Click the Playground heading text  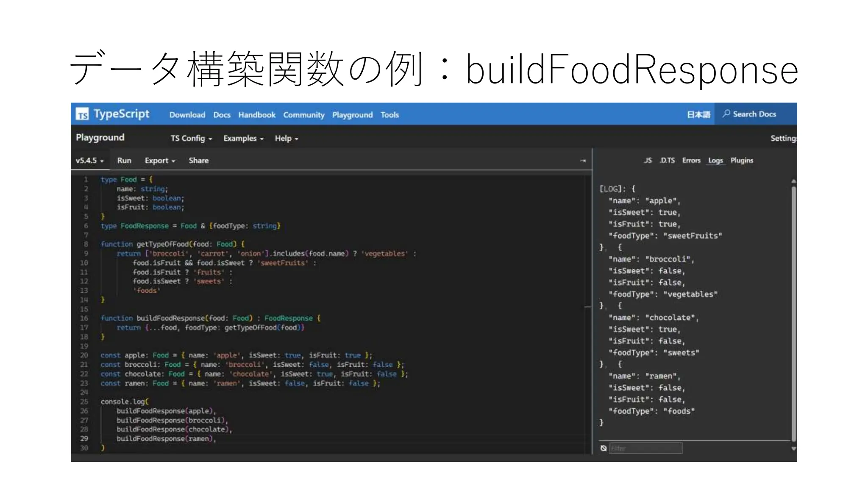pyautogui.click(x=100, y=138)
